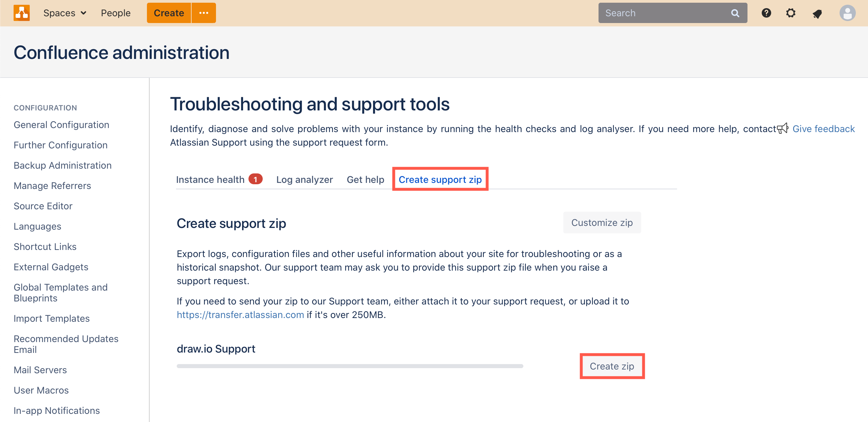868x422 pixels.
Task: Open the user avatar icon
Action: coord(847,13)
